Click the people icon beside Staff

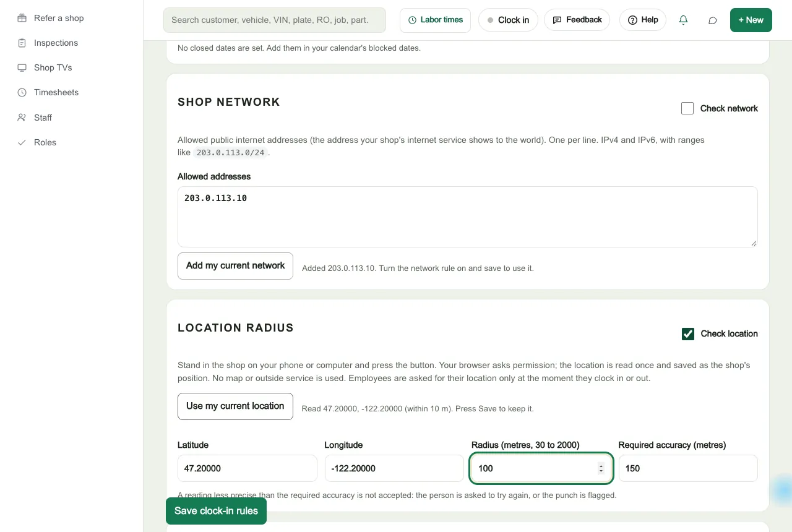click(22, 118)
